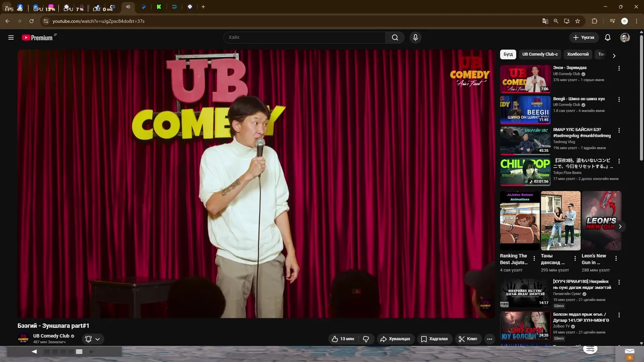Go to YouTube Premium home logo

(x=39, y=37)
